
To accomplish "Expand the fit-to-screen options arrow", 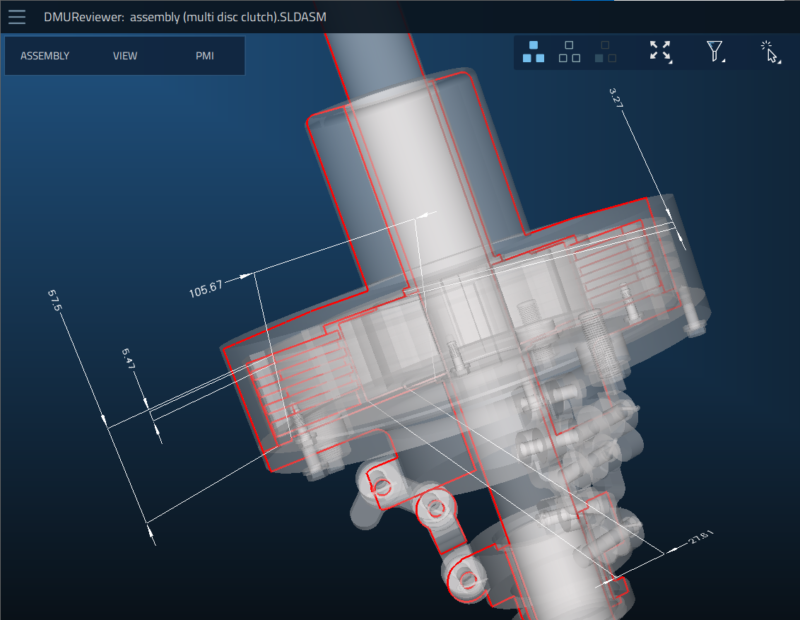I will click(672, 63).
